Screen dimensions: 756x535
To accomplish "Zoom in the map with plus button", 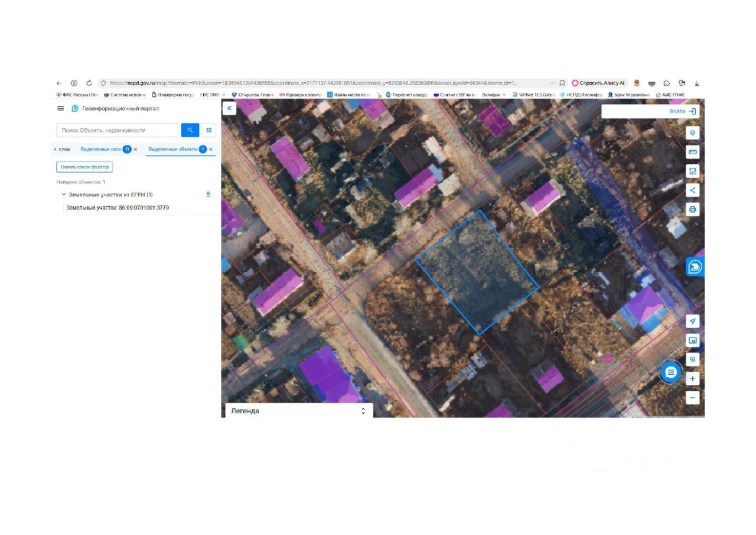I will click(693, 378).
